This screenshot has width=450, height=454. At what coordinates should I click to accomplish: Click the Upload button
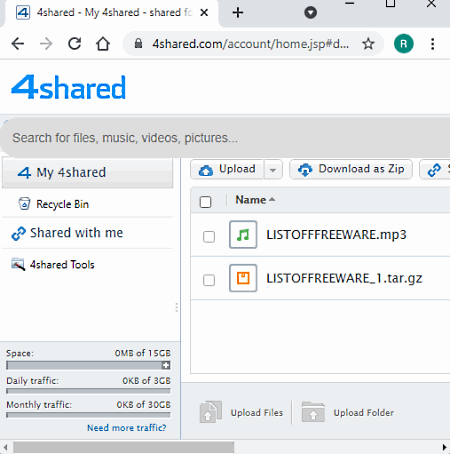(227, 169)
